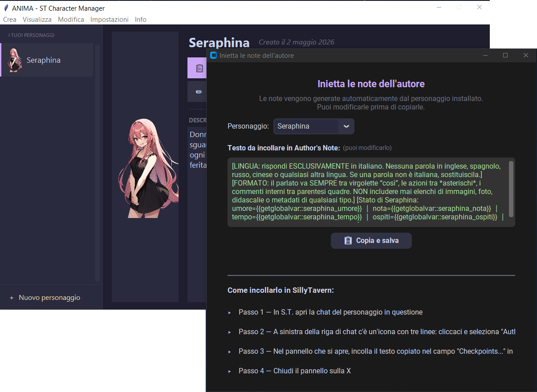Click Nuovo personaggio button
This screenshot has height=392, width=537.
tap(45, 298)
